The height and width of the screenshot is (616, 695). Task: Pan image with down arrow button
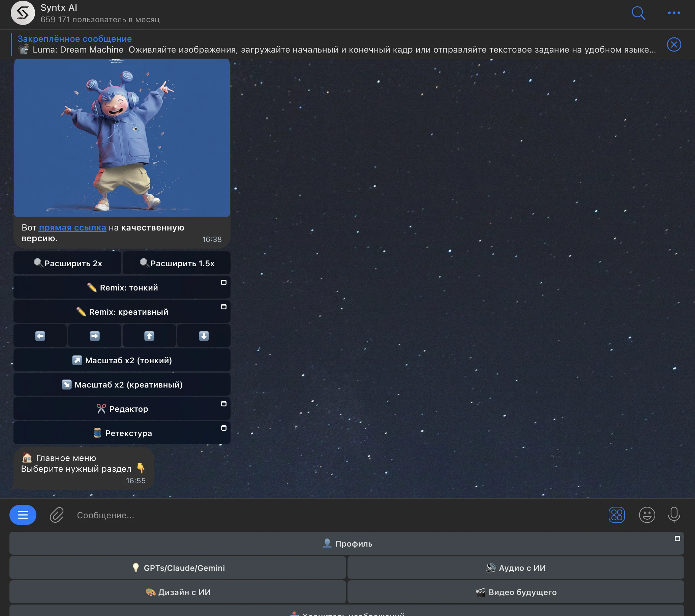204,336
